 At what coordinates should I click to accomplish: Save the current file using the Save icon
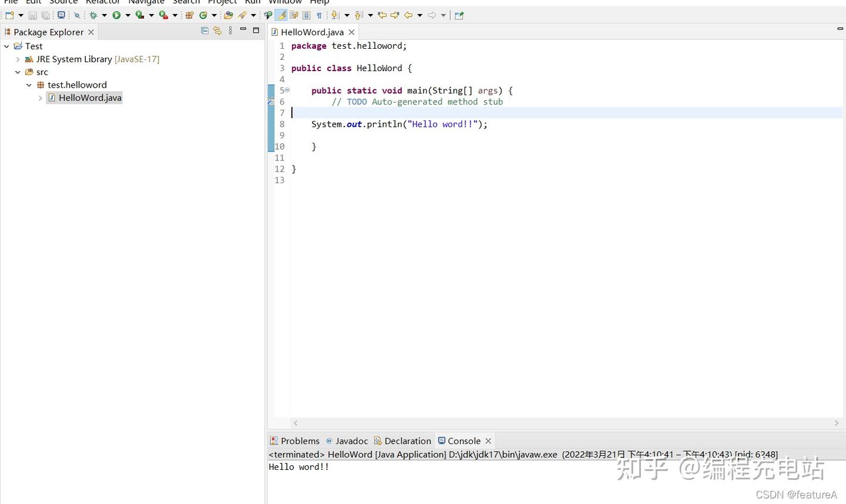click(x=33, y=15)
